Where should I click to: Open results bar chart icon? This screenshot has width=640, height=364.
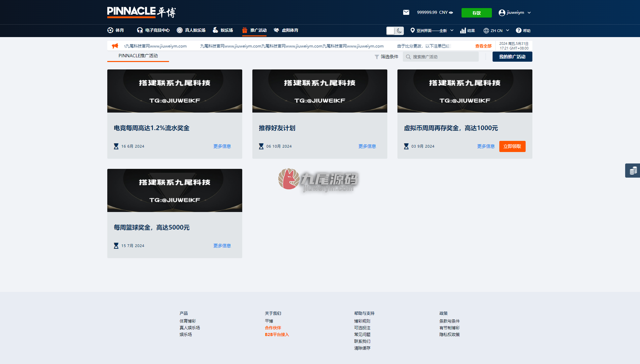(463, 30)
